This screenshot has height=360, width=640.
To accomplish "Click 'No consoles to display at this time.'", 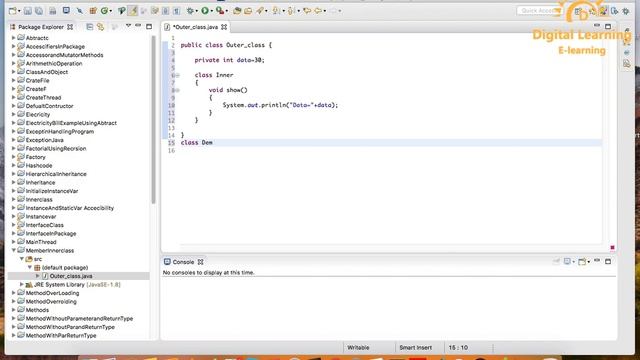I will pyautogui.click(x=209, y=273).
